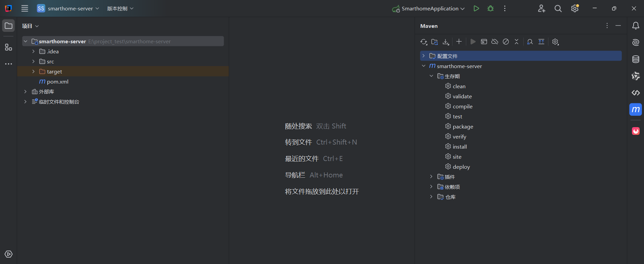644x264 pixels.
Task: Select the compile lifecycle goal
Action: [x=459, y=106]
